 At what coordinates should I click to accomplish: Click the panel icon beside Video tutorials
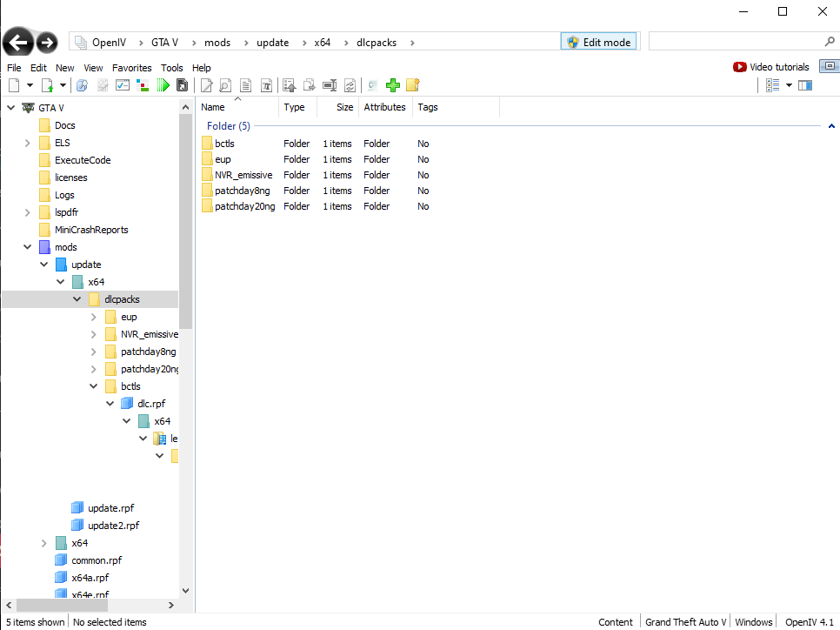point(830,66)
